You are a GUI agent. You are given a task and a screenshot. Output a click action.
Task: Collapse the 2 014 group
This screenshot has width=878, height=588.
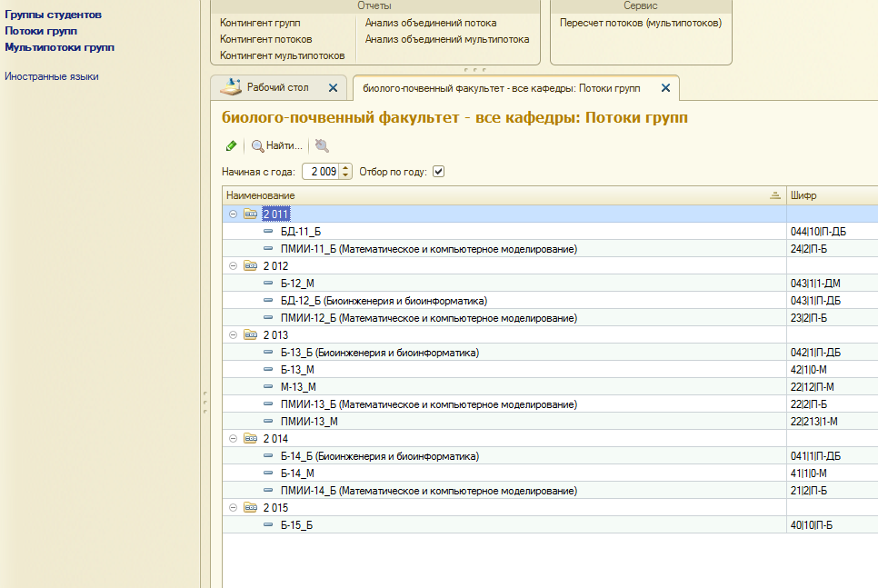click(233, 438)
